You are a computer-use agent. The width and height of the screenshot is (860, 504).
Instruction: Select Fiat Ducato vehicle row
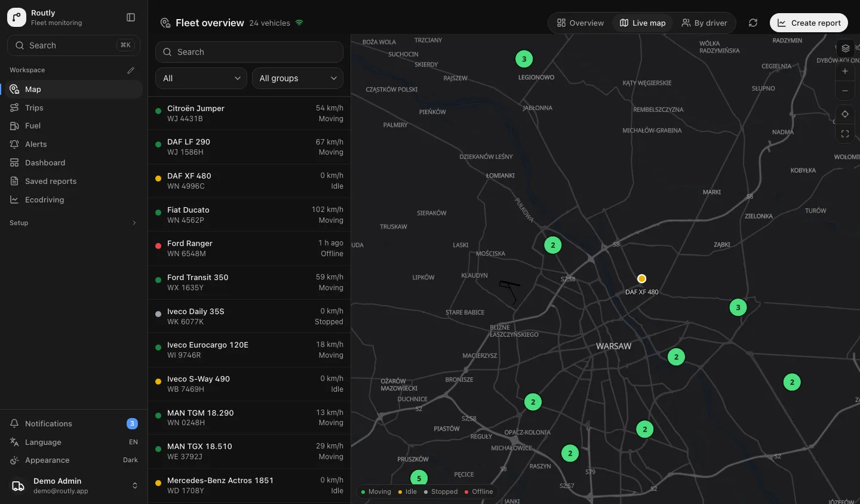pos(249,215)
